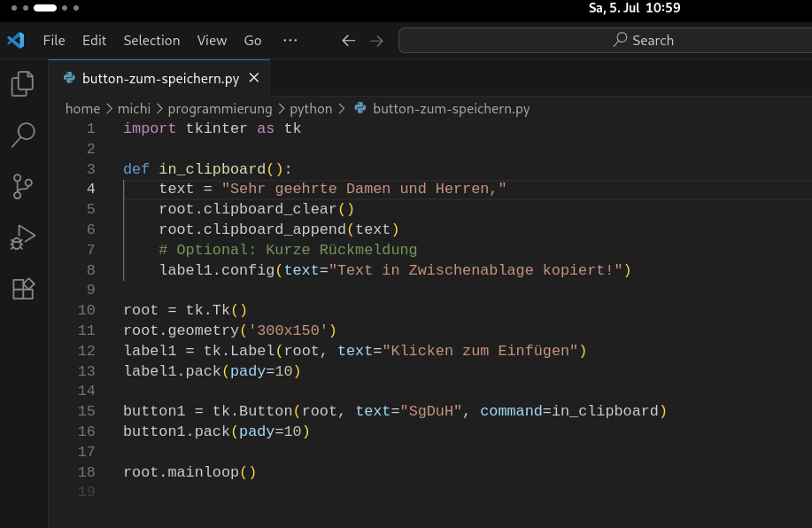Click the VS Code logo icon
812x528 pixels.
tap(16, 40)
